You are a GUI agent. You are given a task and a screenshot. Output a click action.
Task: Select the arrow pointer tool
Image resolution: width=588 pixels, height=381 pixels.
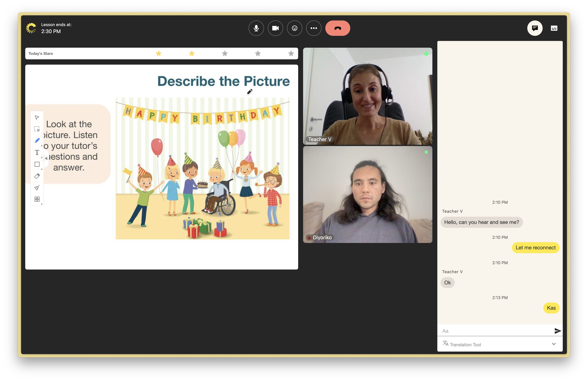(x=37, y=117)
